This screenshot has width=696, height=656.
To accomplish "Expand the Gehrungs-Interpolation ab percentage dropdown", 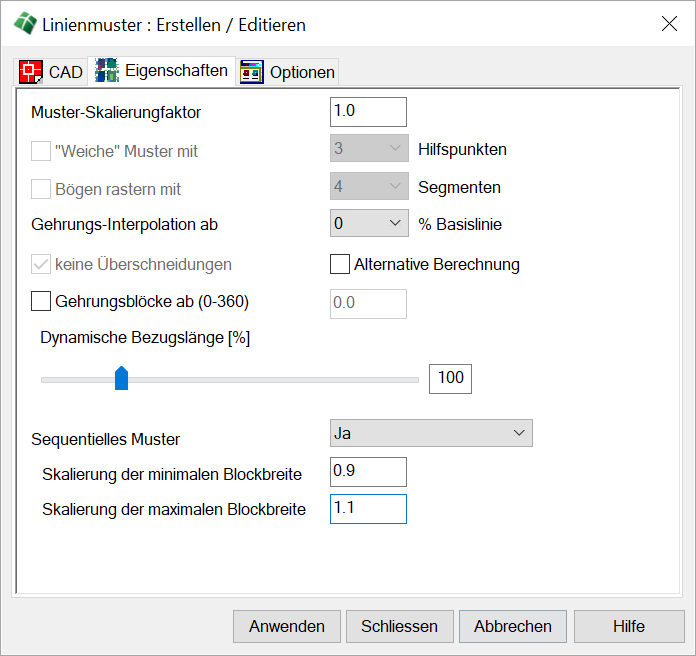I will point(368,224).
